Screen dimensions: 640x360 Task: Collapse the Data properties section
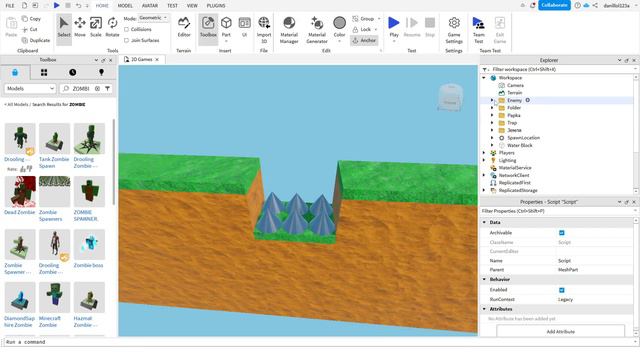484,222
